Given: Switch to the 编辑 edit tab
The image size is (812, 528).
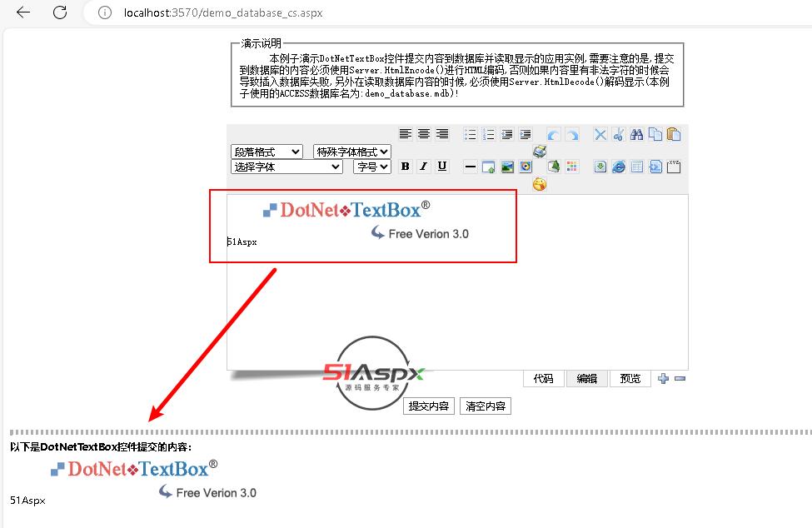Looking at the screenshot, I should [587, 378].
